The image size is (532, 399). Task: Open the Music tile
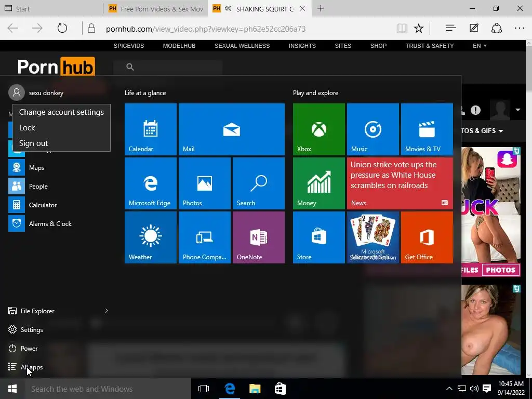[373, 129]
